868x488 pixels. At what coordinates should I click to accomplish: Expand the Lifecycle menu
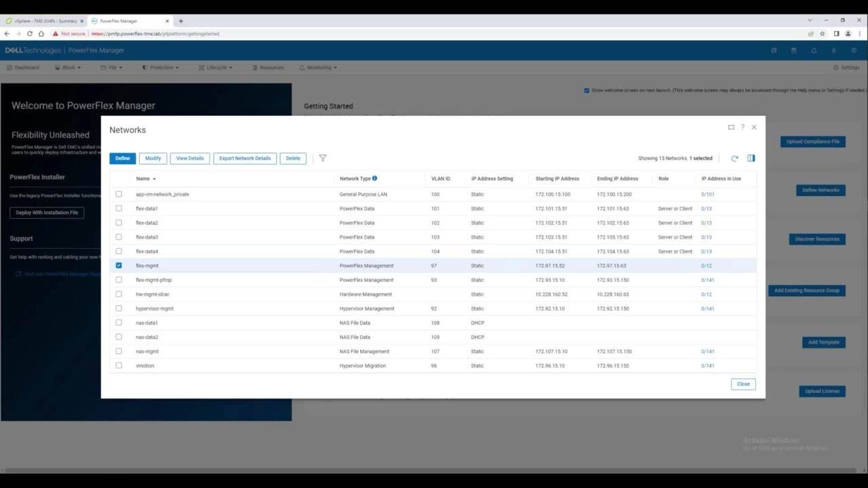click(216, 68)
